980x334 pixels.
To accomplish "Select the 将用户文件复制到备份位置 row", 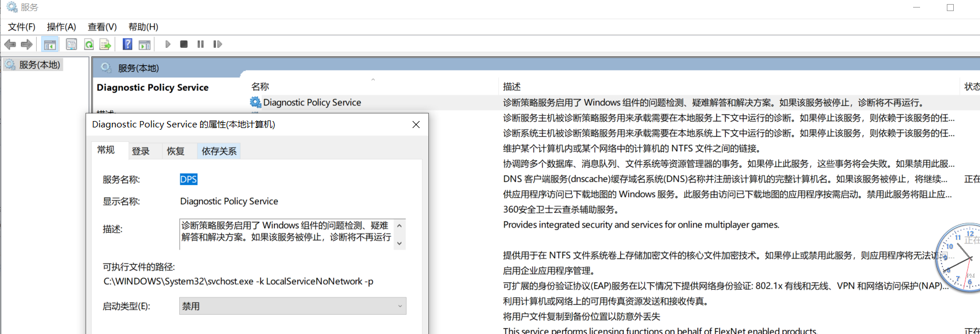I will pyautogui.click(x=582, y=317).
